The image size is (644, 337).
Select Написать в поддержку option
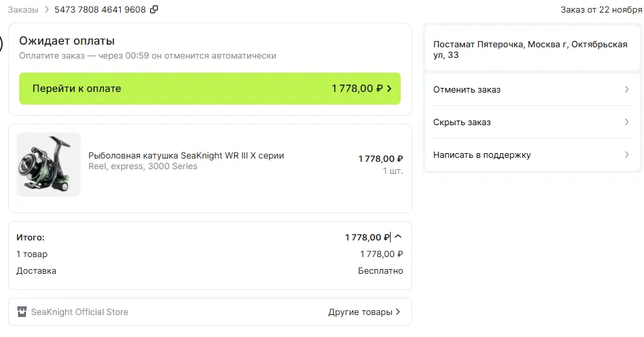[x=532, y=155]
